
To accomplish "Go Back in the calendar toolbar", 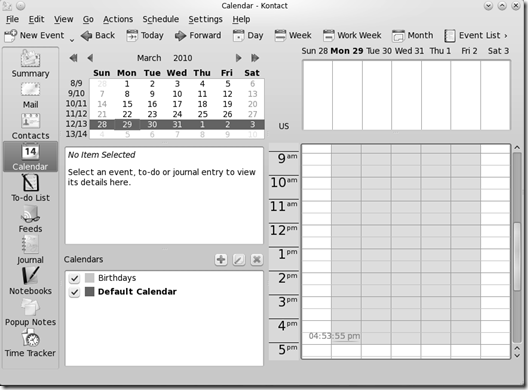I will coord(98,35).
